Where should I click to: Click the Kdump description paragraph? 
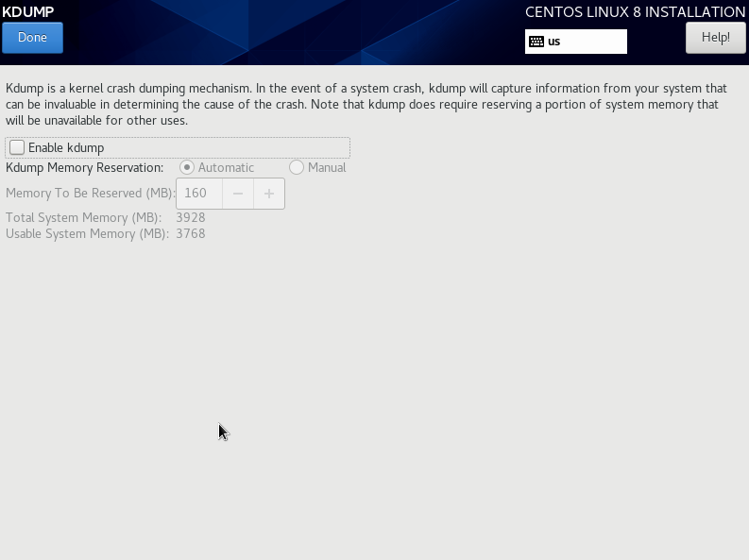point(366,105)
